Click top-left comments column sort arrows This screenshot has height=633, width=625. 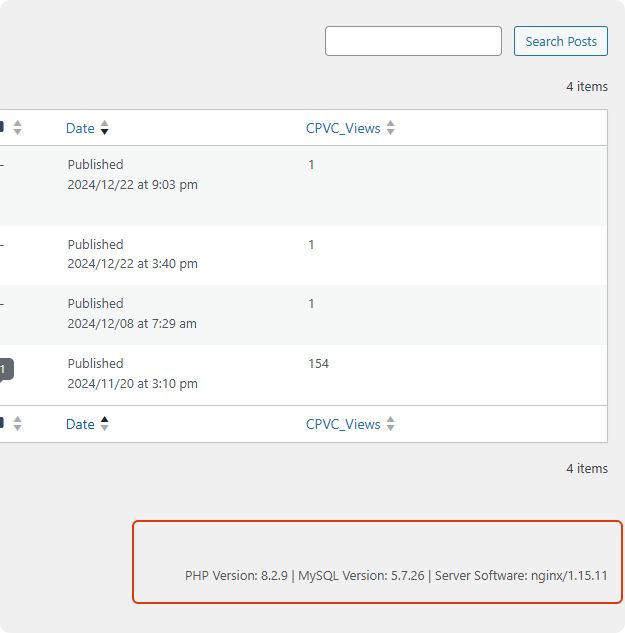tap(17, 128)
